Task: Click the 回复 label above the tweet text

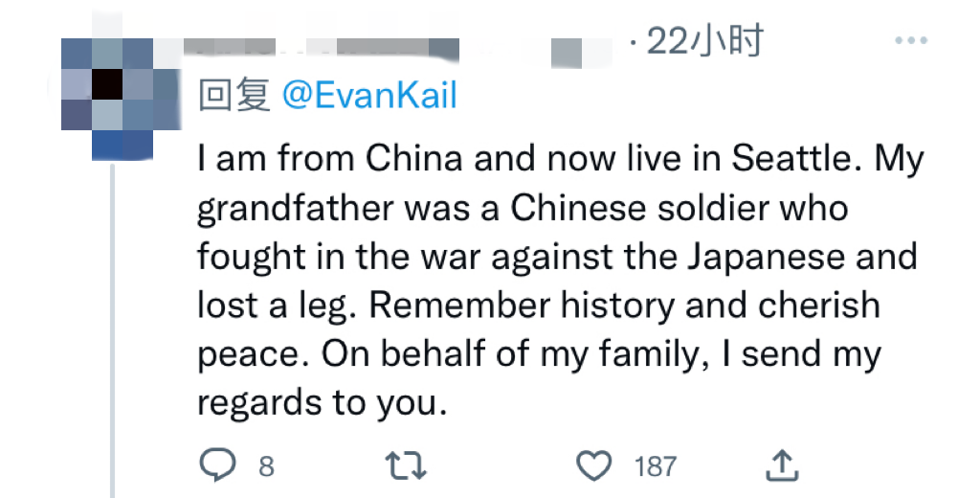Action: click(x=234, y=96)
